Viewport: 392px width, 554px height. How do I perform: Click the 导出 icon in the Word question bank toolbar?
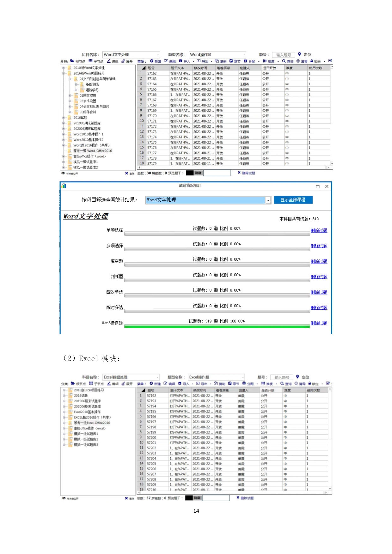[x=199, y=61]
